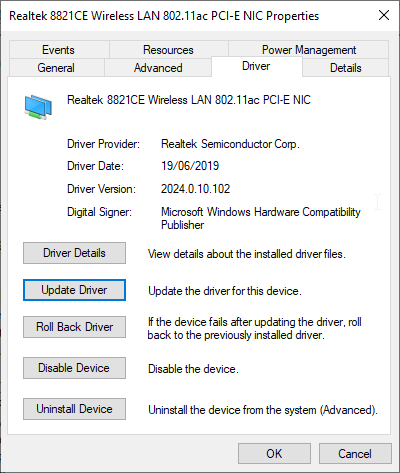Close the Properties dialog with X
400x473 pixels.
click(384, 15)
